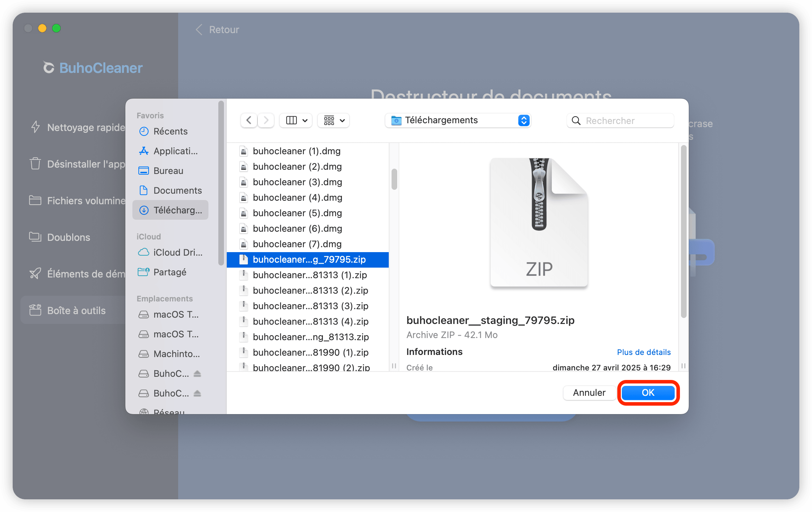
Task: Select buhocleaner...81313 (2).zip file
Action: [308, 291]
